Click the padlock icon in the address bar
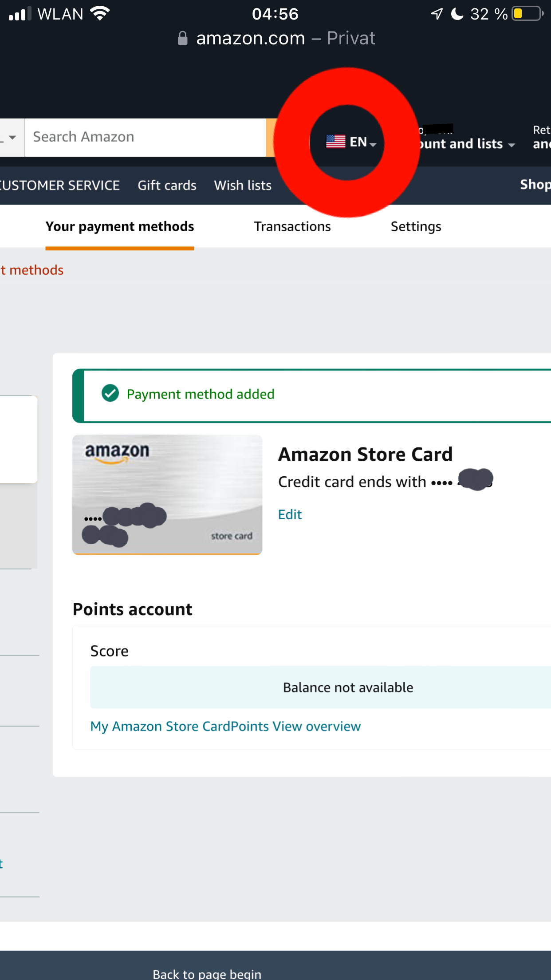Image resolution: width=551 pixels, height=980 pixels. [x=182, y=38]
